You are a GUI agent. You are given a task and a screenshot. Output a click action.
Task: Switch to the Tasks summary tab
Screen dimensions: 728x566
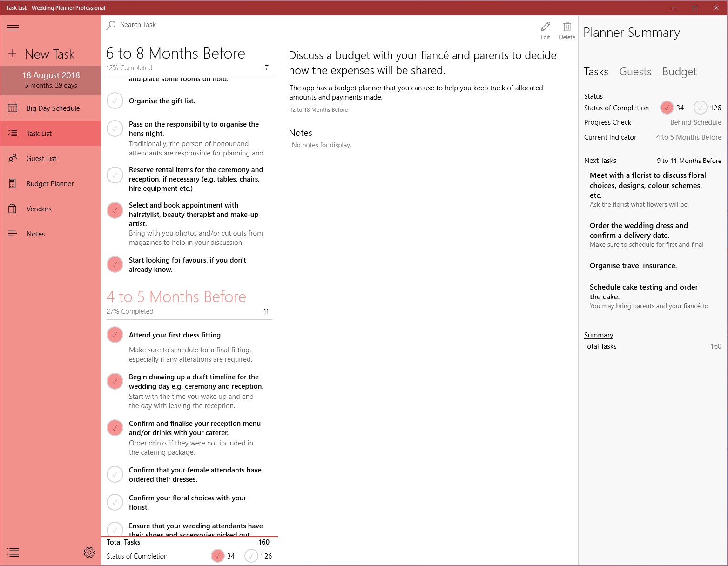596,72
